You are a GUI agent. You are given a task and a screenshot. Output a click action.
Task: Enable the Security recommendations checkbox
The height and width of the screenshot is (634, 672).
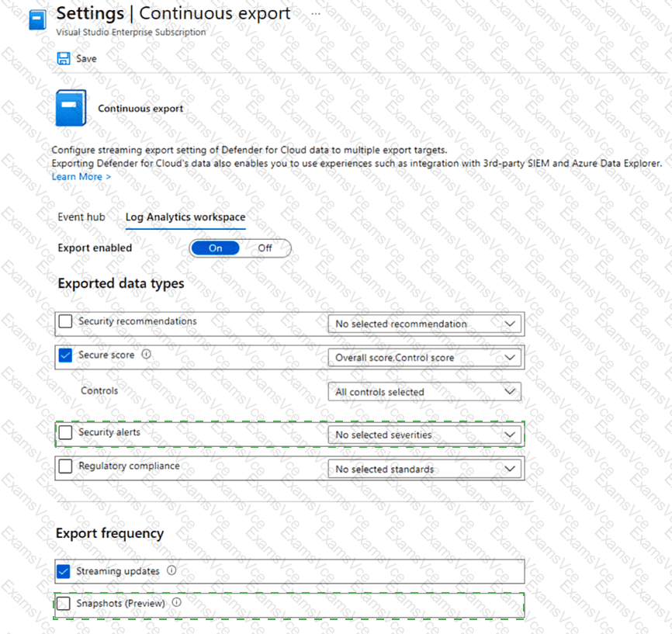(x=66, y=321)
